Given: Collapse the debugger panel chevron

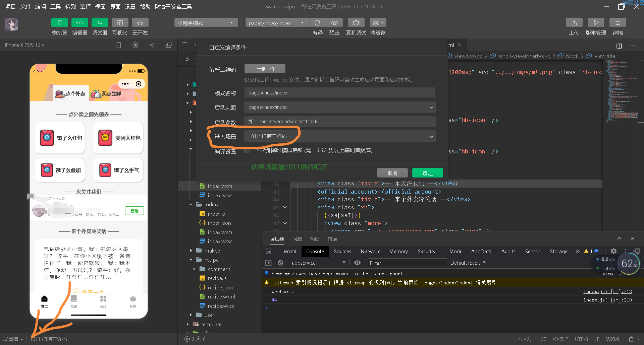Looking at the screenshot, I should 619,238.
